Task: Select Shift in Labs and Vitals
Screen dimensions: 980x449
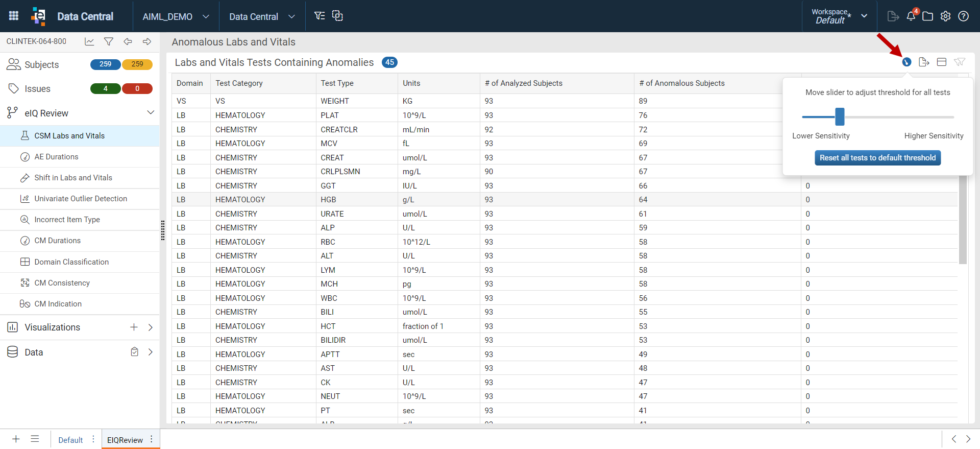Action: [80, 178]
